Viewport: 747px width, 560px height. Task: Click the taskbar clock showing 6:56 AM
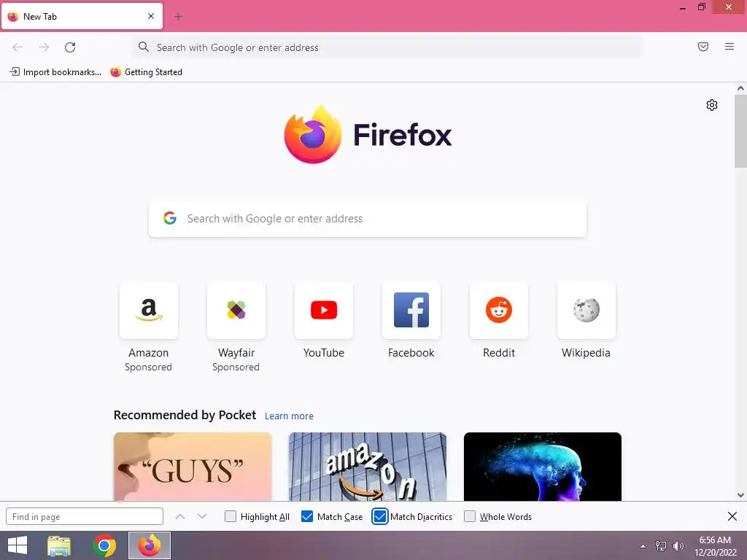click(715, 545)
